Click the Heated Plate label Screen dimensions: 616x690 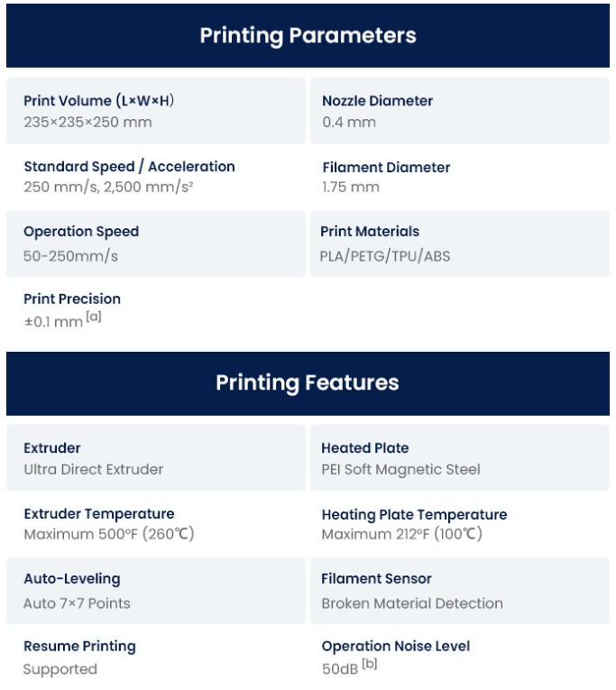point(365,448)
